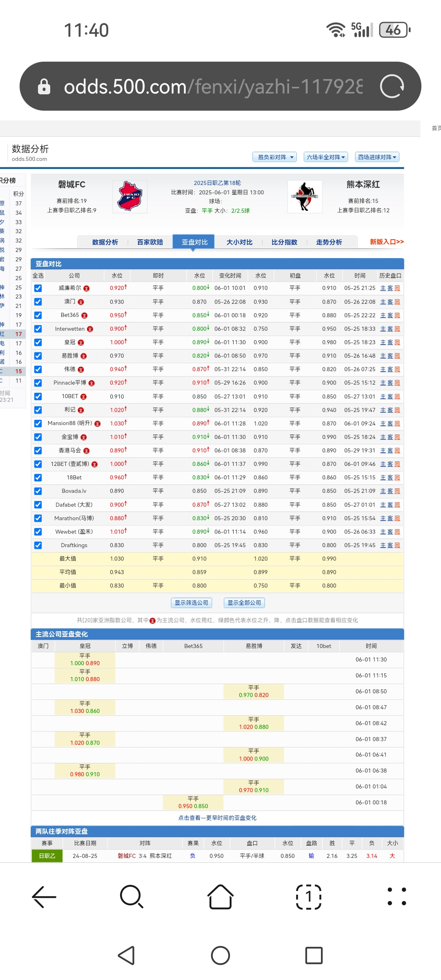Tap the browser search icon

pos(132,897)
